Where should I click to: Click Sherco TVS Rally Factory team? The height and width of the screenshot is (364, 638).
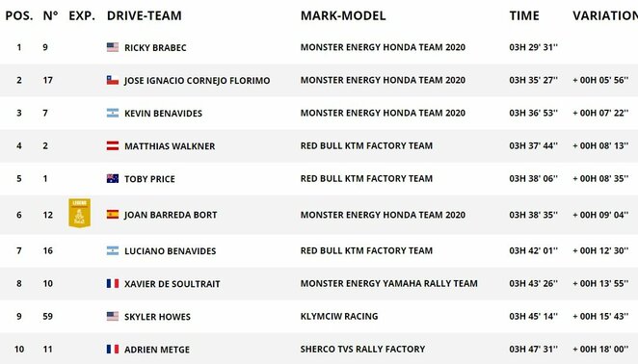[362, 349]
